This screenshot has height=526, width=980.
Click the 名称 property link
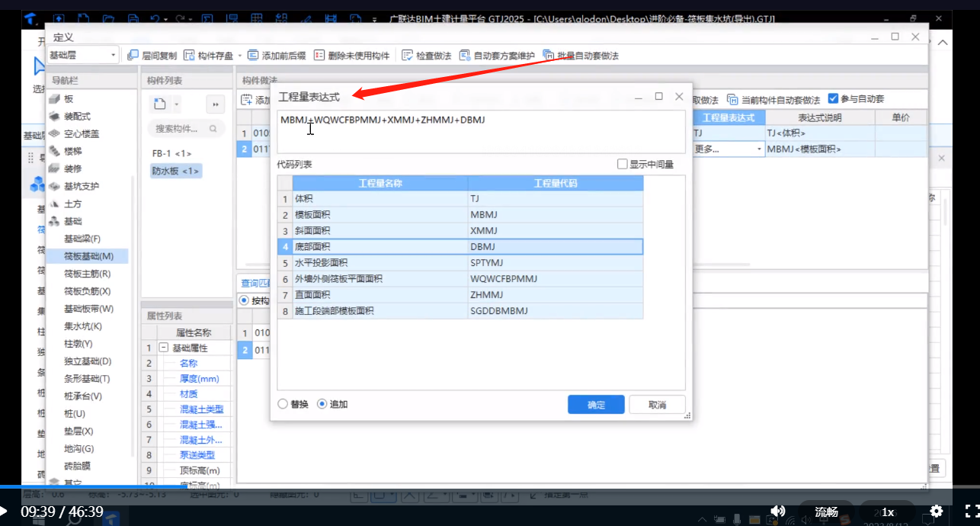coord(188,363)
